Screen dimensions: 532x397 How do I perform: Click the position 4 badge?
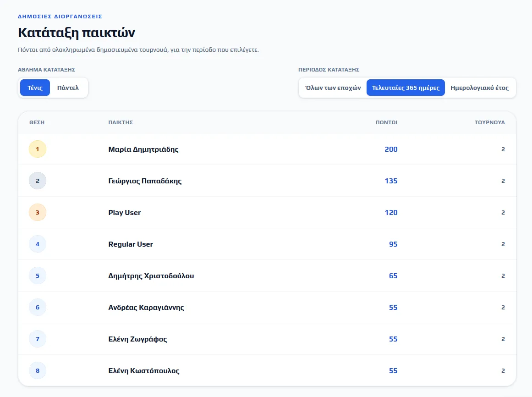38,244
